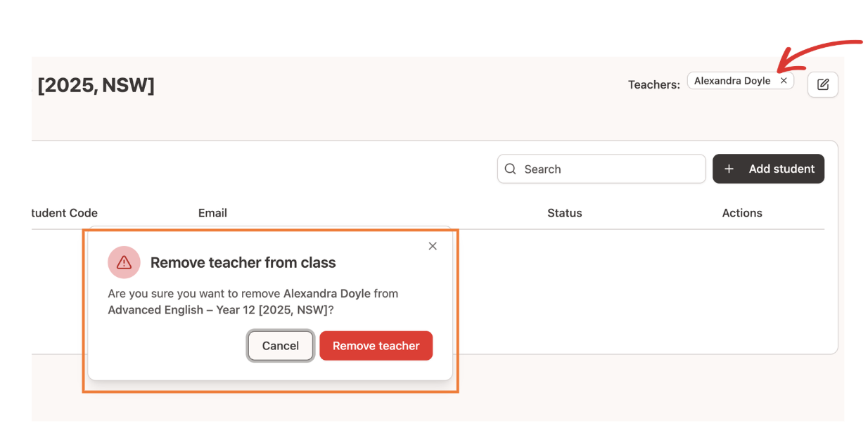Screen dimensions: 868x433
Task: Close the remove teacher dialog with X
Action: pos(433,246)
